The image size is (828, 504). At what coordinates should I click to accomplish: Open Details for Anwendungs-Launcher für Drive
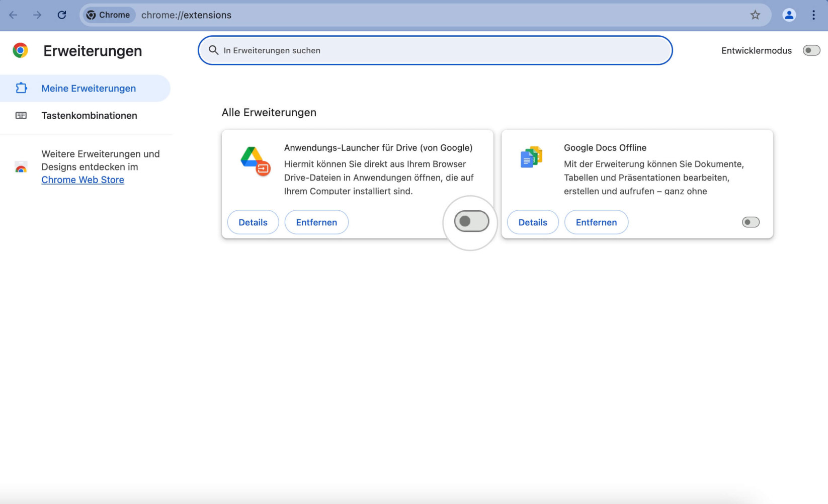(x=253, y=222)
